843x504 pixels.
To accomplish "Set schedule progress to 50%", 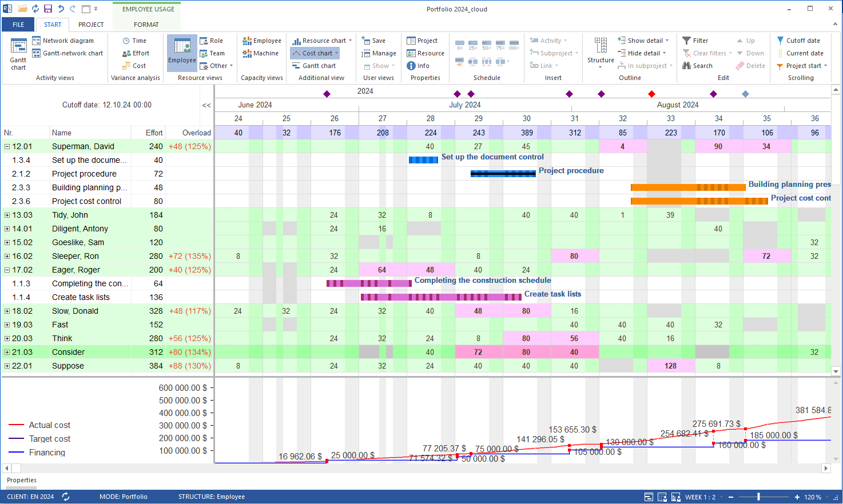I will pos(487,45).
